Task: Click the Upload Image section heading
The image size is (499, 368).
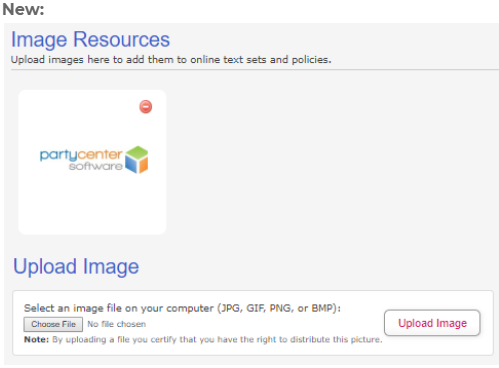Action: 76,267
